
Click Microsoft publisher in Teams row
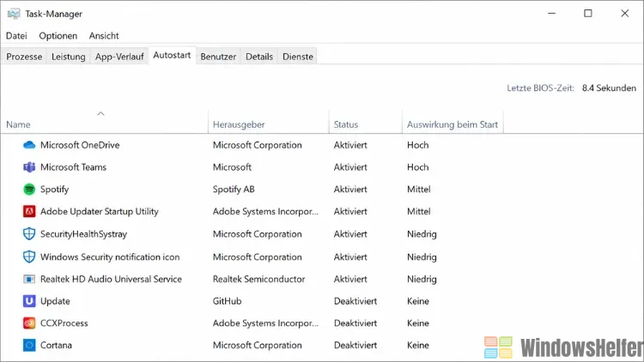(232, 167)
